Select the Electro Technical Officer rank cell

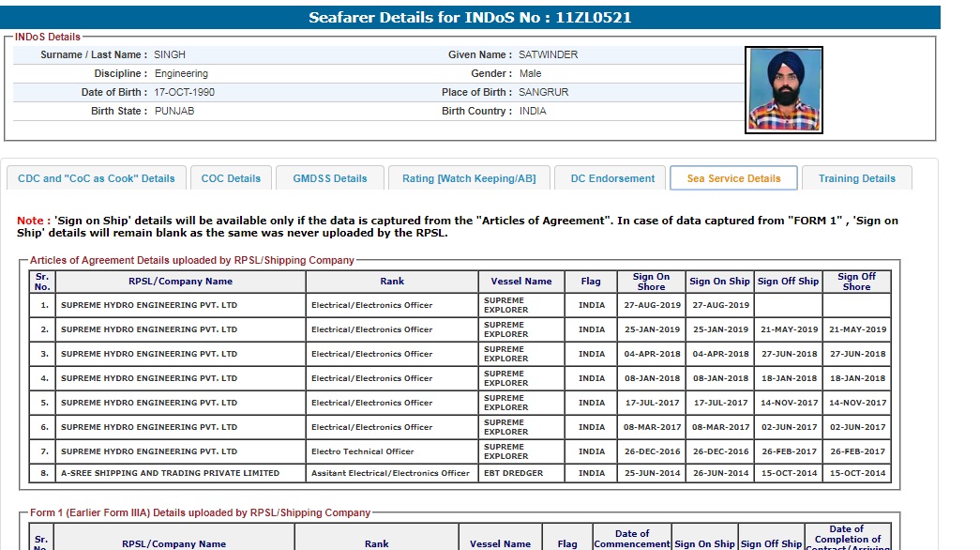point(362,451)
